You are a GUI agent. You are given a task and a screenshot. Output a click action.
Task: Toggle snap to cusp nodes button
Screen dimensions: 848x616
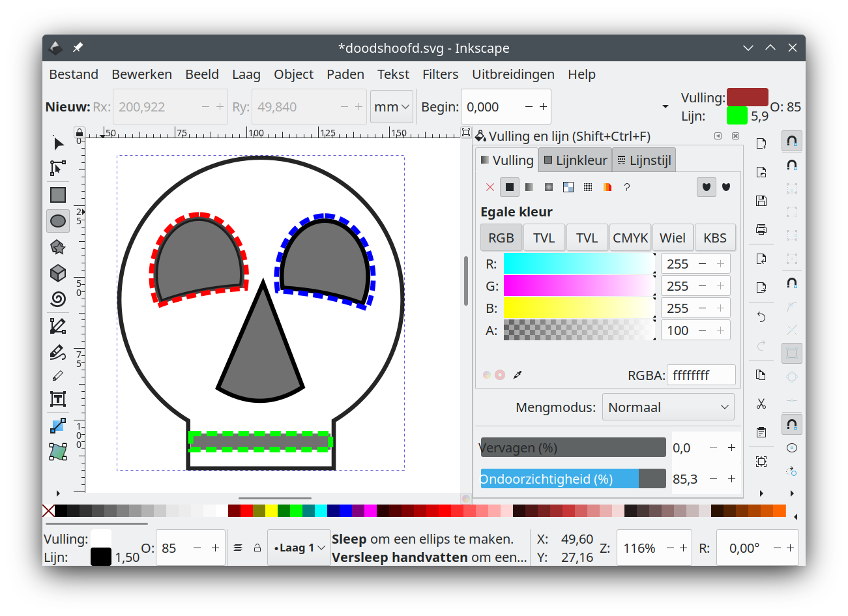(792, 353)
